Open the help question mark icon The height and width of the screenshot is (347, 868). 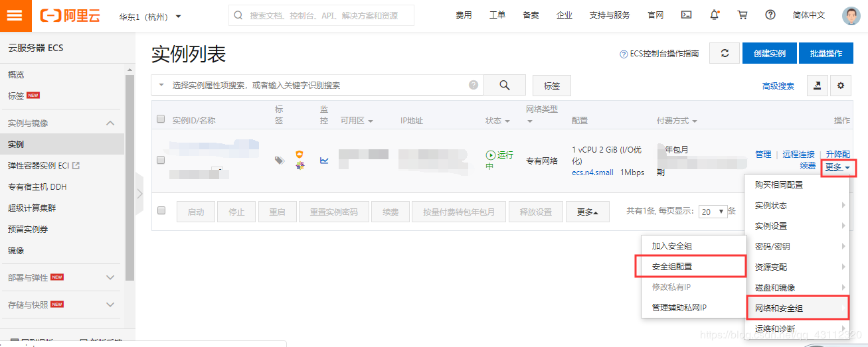(x=770, y=15)
